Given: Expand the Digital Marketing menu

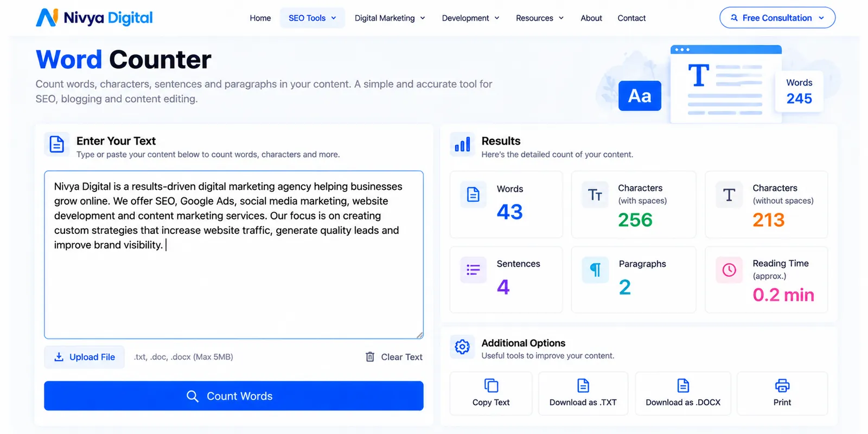Looking at the screenshot, I should (390, 18).
